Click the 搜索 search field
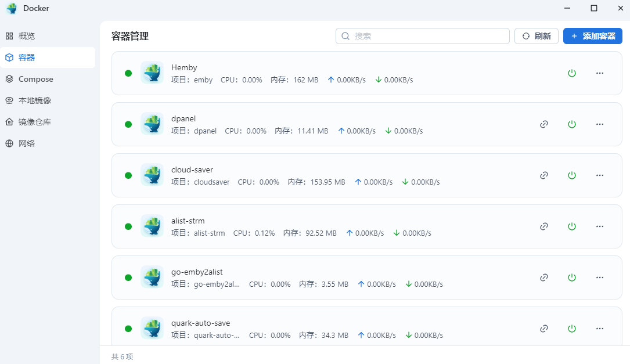 (x=423, y=36)
